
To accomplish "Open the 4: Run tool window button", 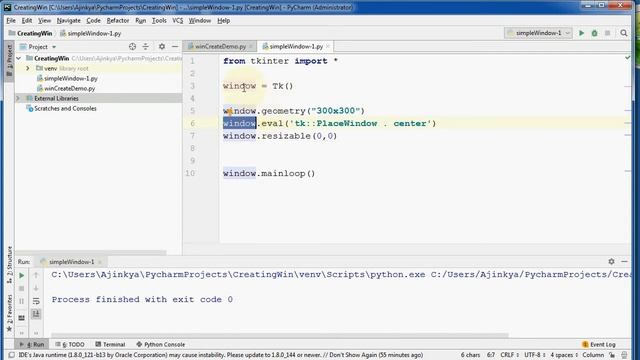I will click(x=32, y=344).
